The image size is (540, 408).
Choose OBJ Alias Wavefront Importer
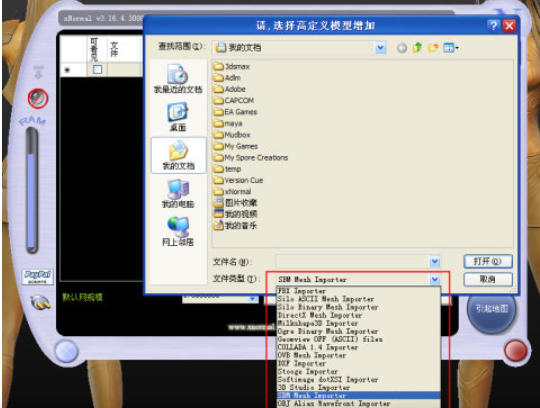(358, 404)
